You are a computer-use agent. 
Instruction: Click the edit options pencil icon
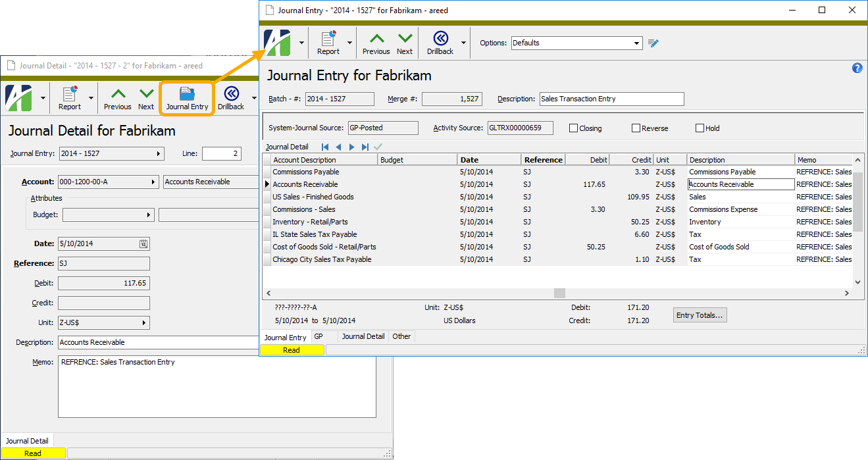(x=653, y=43)
